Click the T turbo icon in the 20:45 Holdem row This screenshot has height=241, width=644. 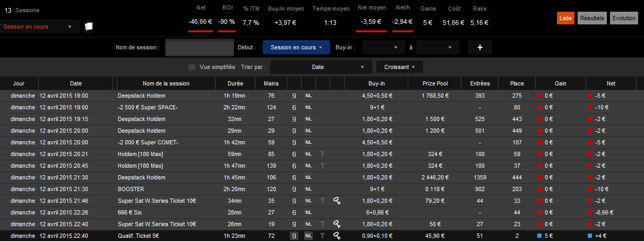click(322, 166)
